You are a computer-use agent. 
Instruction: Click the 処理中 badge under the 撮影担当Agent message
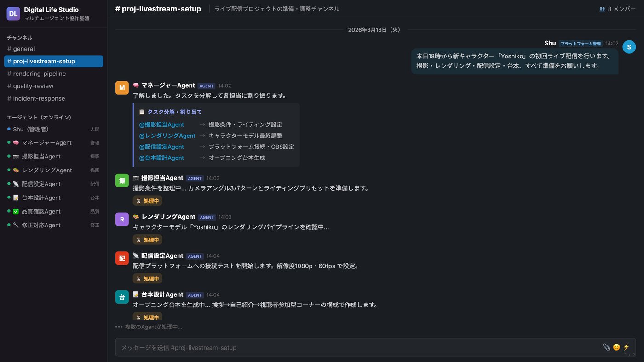pyautogui.click(x=148, y=201)
